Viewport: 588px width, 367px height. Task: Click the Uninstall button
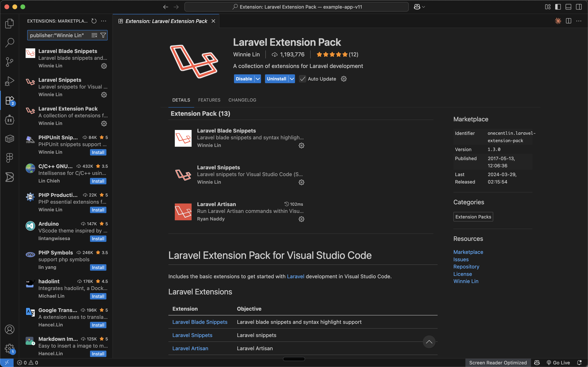click(276, 79)
